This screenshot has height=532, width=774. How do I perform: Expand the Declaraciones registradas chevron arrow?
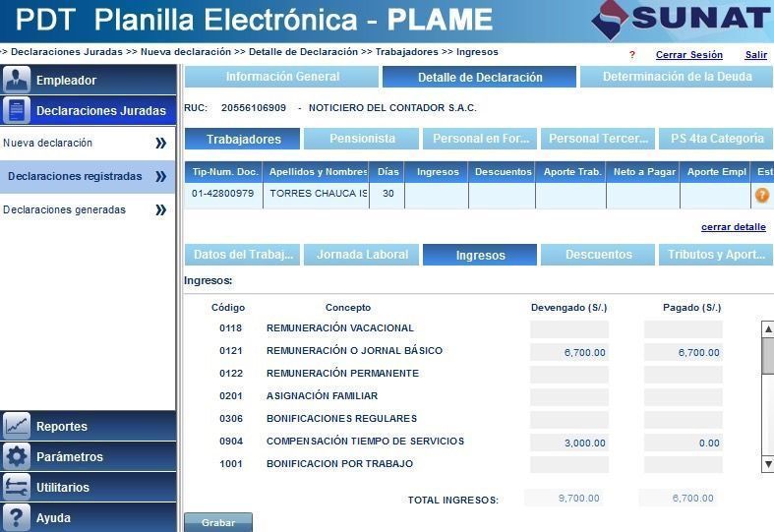[x=161, y=177]
